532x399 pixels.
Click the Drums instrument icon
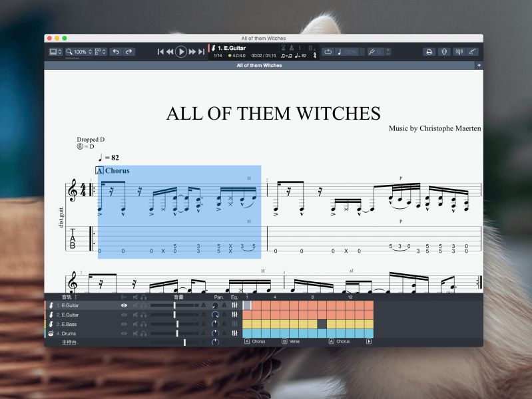(51, 333)
